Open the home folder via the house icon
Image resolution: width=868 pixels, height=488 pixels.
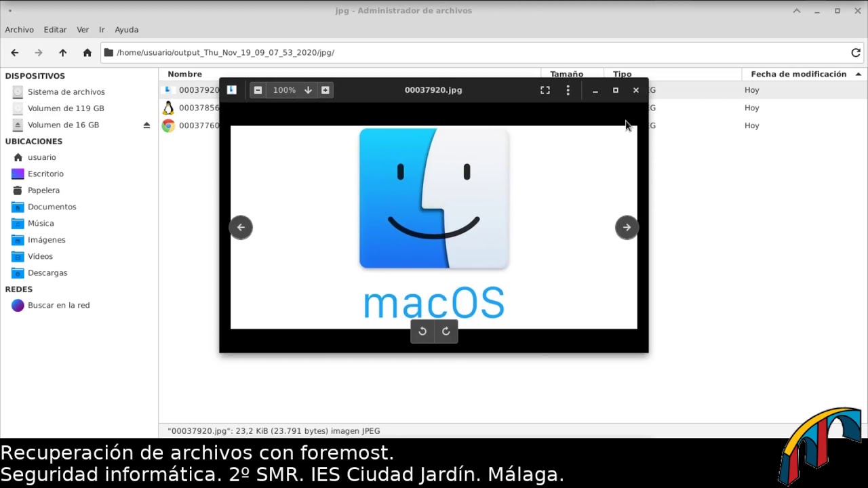pyautogui.click(x=87, y=53)
